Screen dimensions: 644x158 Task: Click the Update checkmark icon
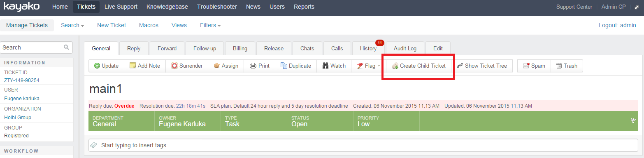(97, 66)
